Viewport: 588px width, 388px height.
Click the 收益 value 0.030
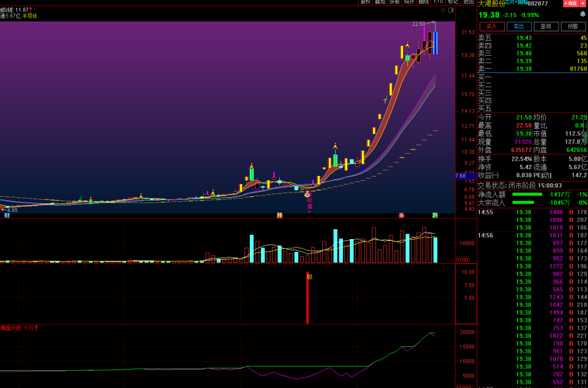tap(524, 175)
